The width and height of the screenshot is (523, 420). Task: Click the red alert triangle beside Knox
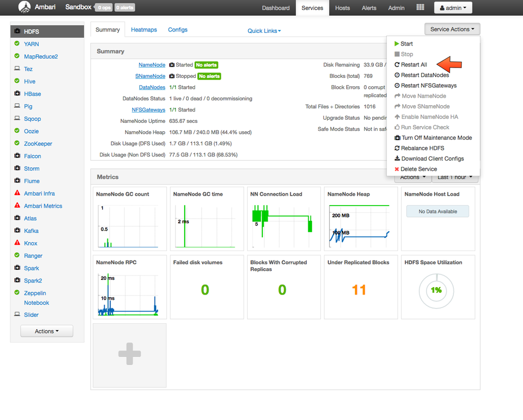(17, 242)
